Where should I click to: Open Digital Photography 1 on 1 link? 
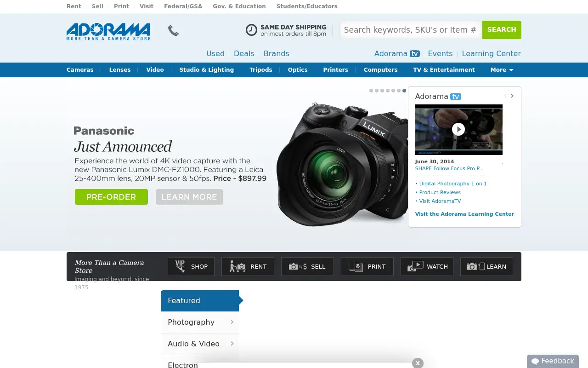(x=452, y=184)
